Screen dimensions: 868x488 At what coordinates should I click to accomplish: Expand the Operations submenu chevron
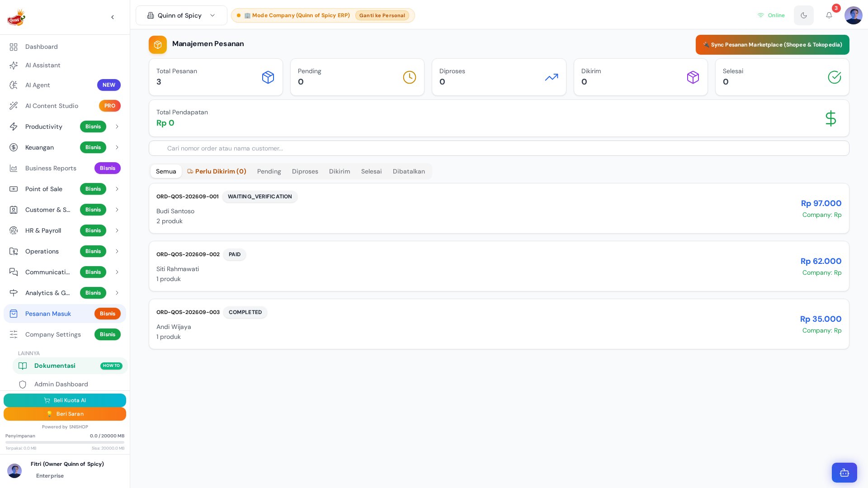(117, 251)
